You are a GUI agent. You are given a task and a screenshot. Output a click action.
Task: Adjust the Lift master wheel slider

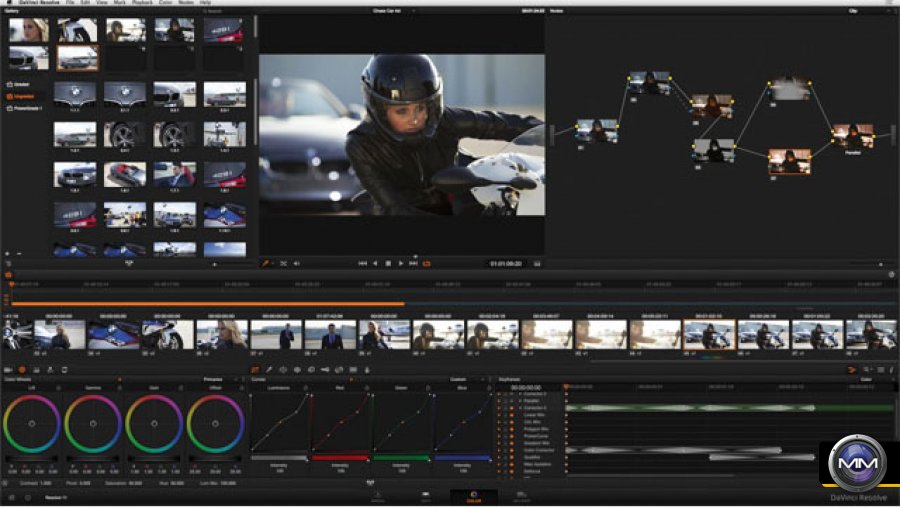pos(32,459)
